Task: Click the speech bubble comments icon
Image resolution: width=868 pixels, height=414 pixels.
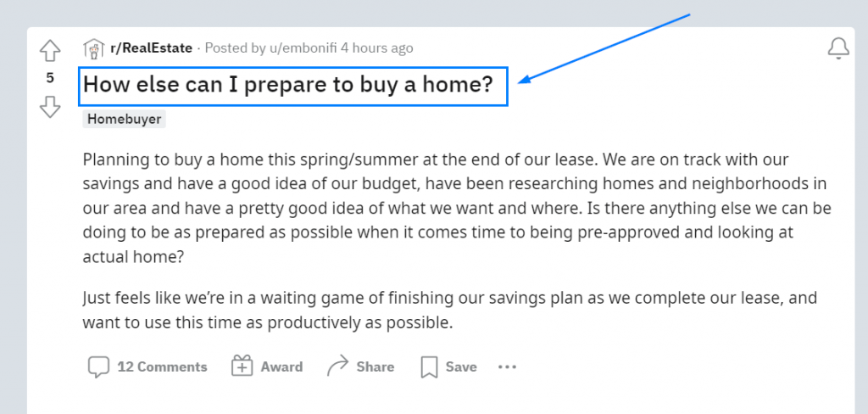Action: click(98, 366)
